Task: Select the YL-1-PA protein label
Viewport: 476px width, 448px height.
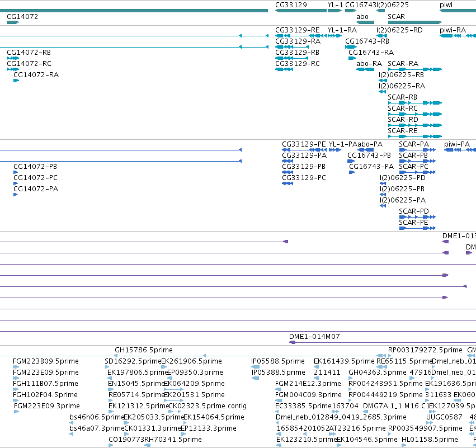Action: (343, 144)
